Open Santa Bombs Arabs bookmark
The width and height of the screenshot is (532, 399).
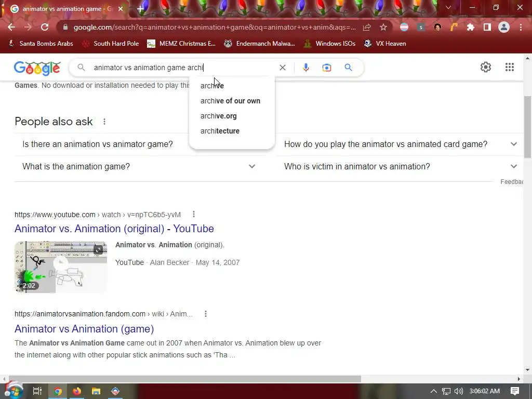tap(41, 44)
